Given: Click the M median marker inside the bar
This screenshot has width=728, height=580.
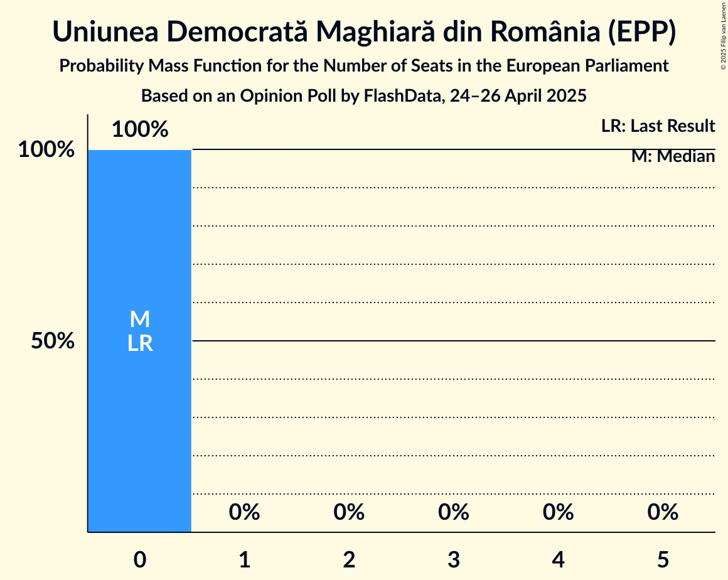Looking at the screenshot, I should click(140, 320).
